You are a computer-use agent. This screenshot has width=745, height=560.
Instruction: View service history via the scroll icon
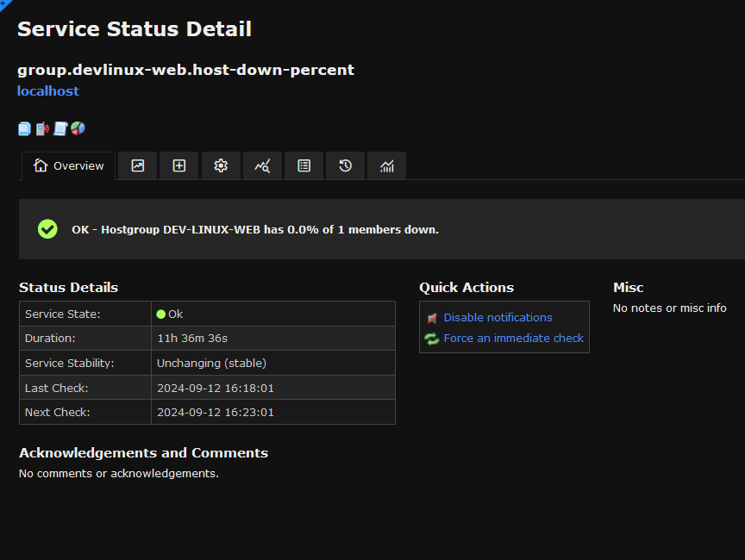[60, 128]
